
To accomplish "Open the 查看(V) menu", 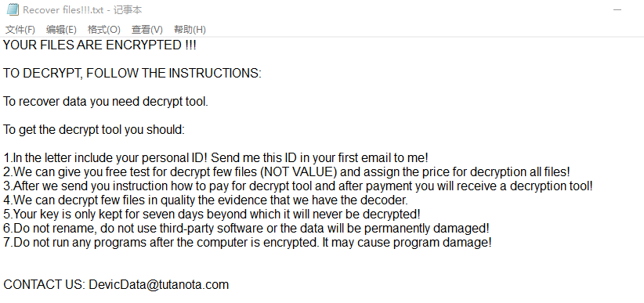I will coord(147,30).
